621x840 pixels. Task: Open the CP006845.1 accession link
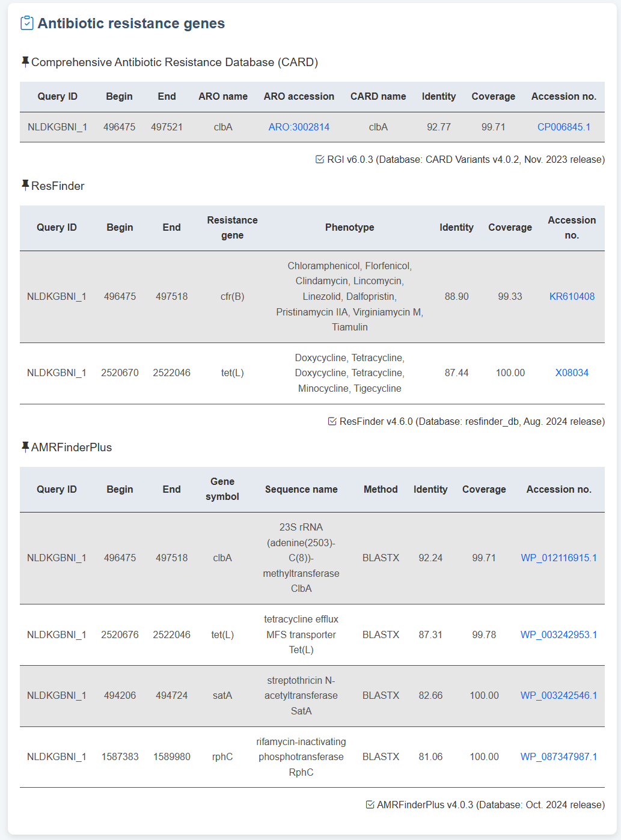pos(563,127)
